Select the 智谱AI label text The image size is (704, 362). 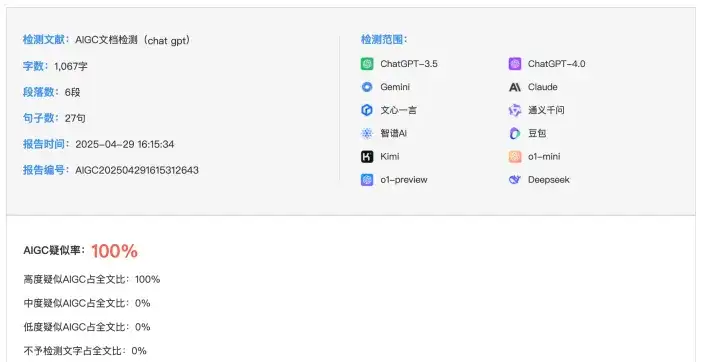(393, 133)
